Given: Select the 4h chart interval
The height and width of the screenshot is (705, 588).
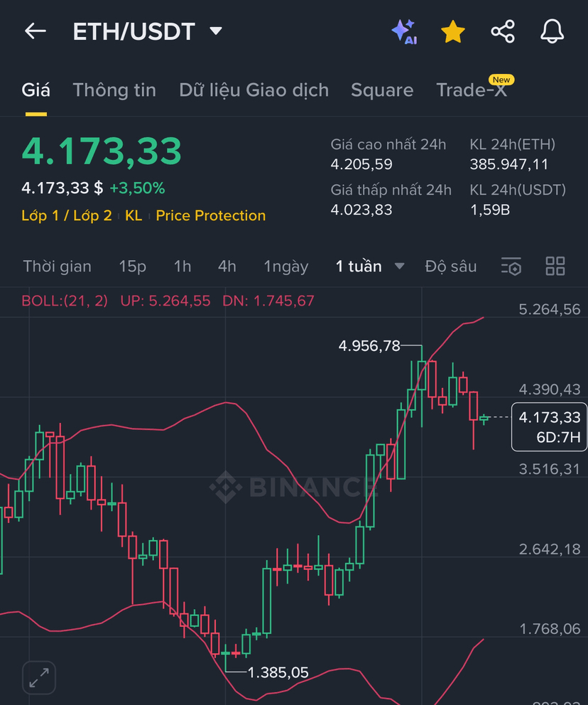Looking at the screenshot, I should pyautogui.click(x=227, y=267).
